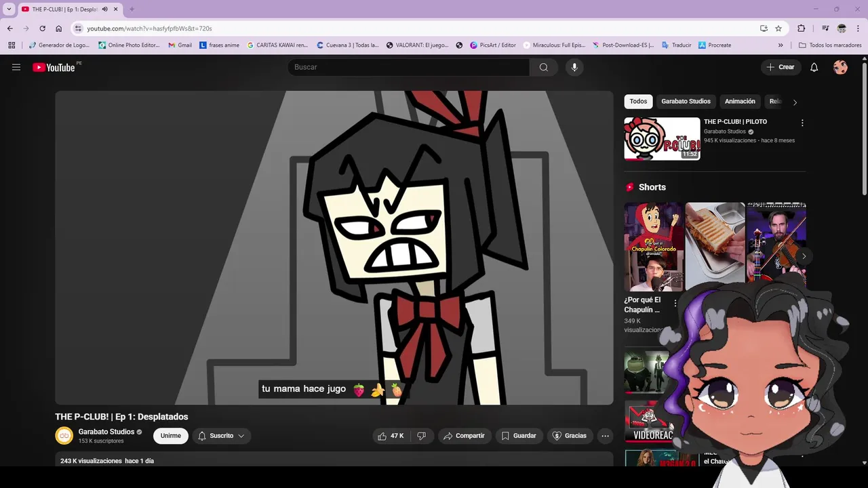Focus the Chrome address bar URL
This screenshot has width=868, height=488.
[149, 28]
